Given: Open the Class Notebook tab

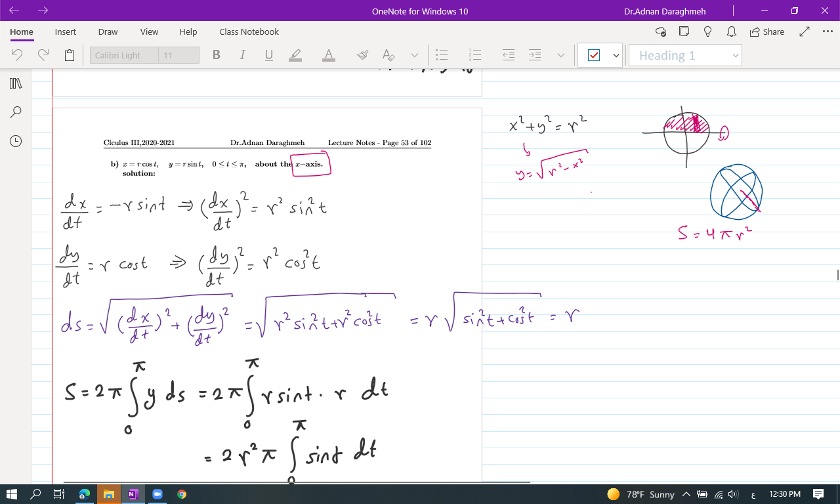Looking at the screenshot, I should point(249,31).
